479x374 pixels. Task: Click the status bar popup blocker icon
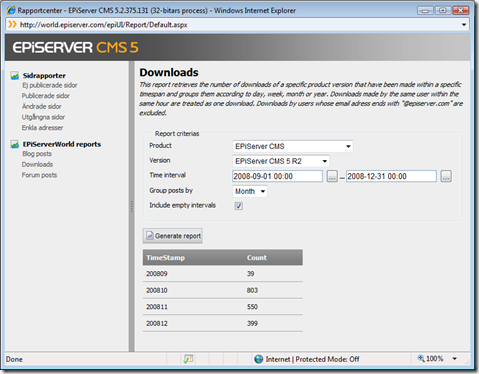188,359
